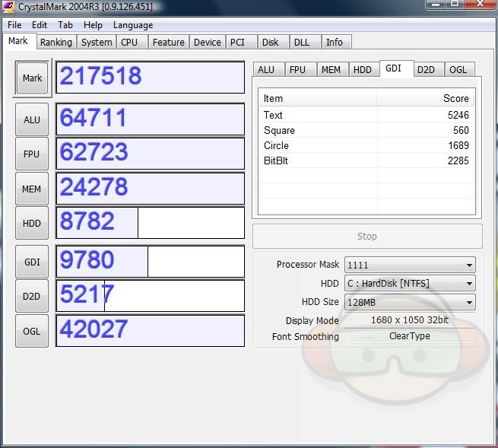This screenshot has width=498, height=448.
Task: Start the FPU benchmark test
Action: [x=32, y=154]
